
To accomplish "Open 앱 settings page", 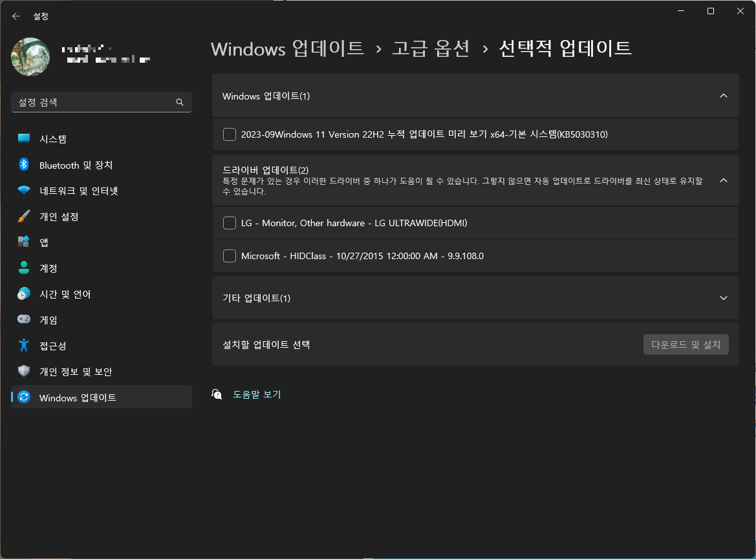I will pyautogui.click(x=102, y=242).
